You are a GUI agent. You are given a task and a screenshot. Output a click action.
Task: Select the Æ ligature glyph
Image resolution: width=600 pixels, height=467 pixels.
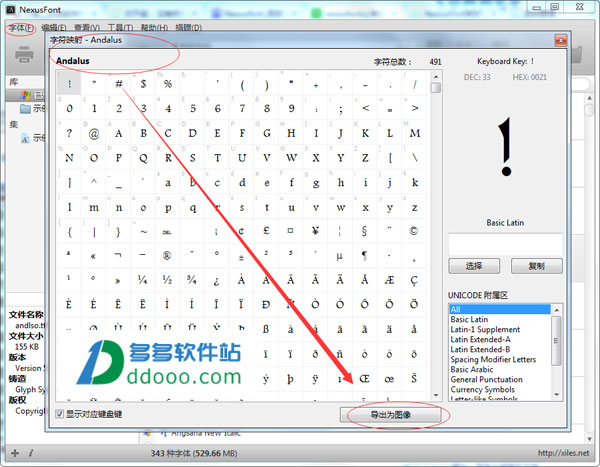389,280
